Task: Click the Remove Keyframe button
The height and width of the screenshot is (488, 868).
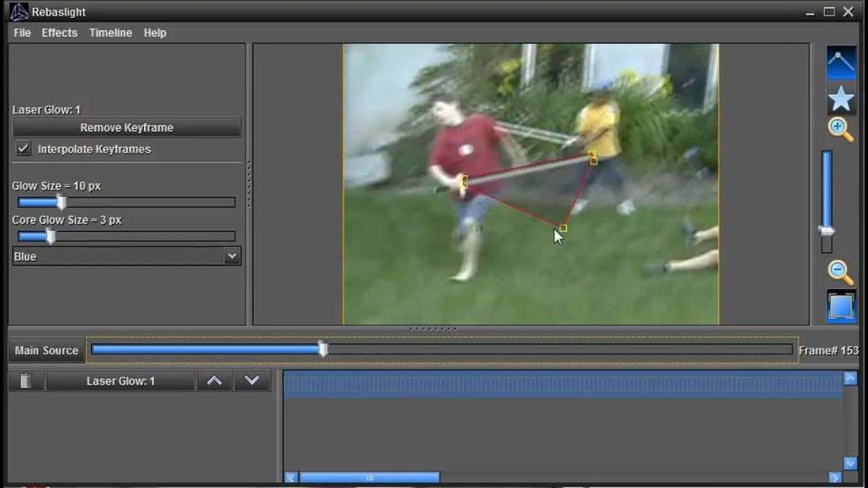Action: pyautogui.click(x=127, y=128)
